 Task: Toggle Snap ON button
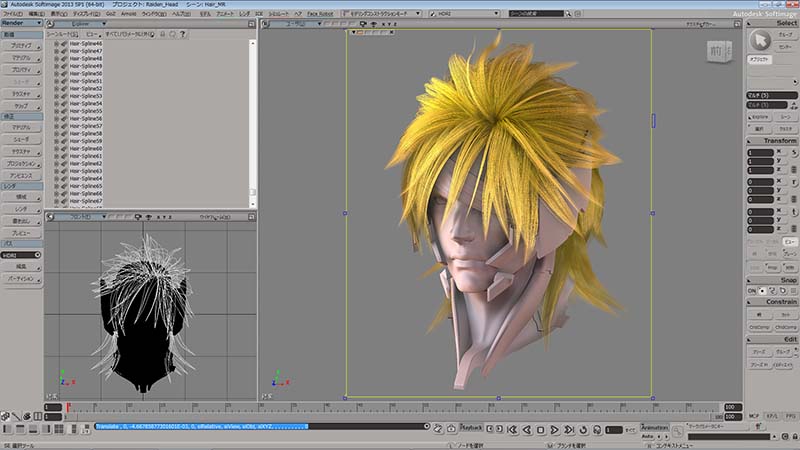752,291
